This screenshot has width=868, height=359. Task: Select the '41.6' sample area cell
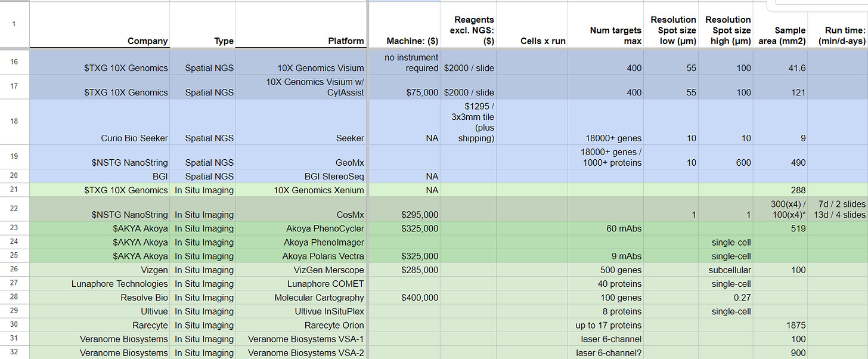click(x=780, y=62)
